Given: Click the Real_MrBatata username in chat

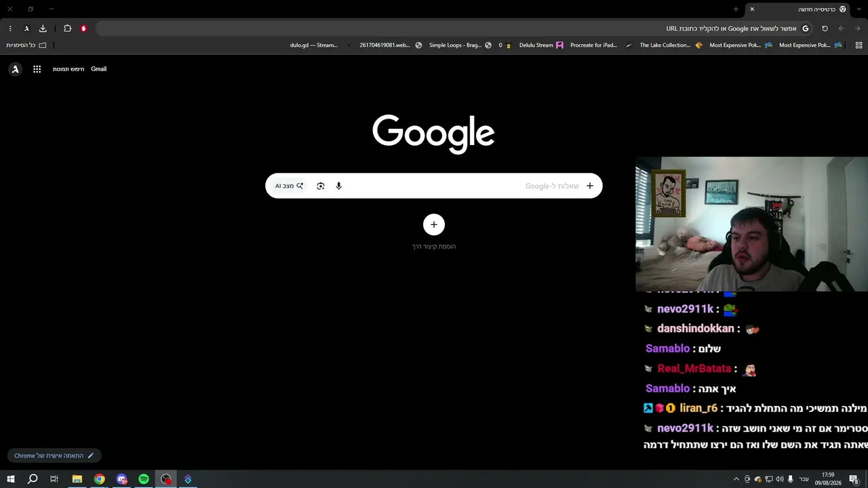Looking at the screenshot, I should point(694,369).
